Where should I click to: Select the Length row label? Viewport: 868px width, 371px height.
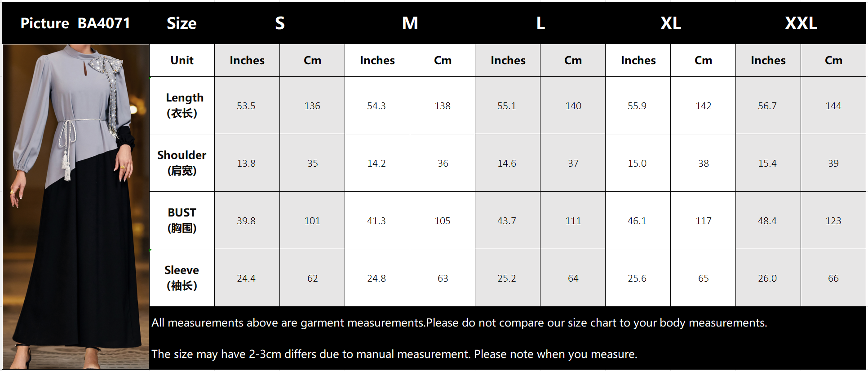182,106
